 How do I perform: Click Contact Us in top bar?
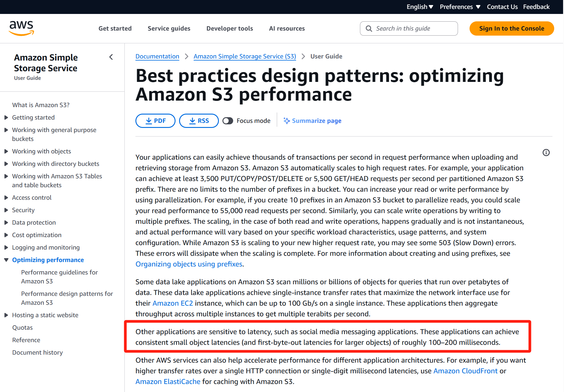(x=502, y=7)
